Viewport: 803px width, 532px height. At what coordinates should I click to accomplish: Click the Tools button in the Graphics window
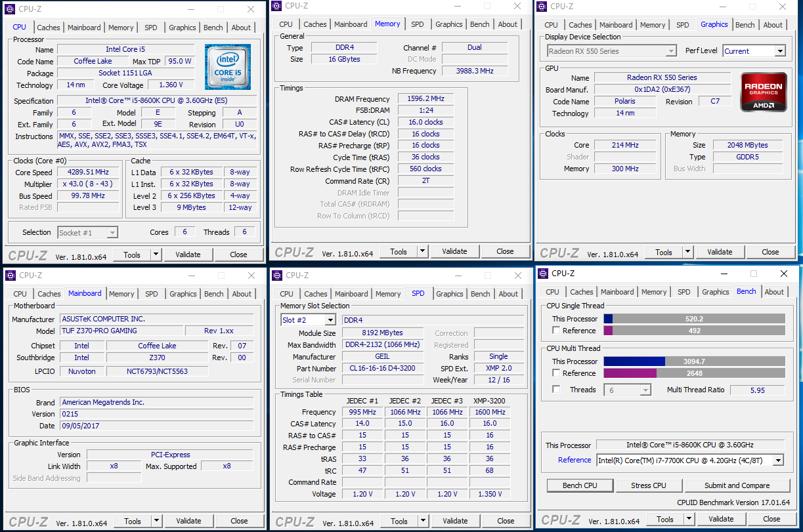pos(664,252)
